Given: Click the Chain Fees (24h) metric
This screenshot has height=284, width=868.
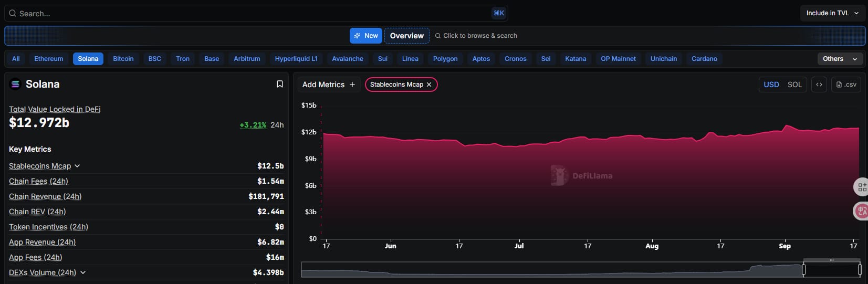Looking at the screenshot, I should (38, 181).
